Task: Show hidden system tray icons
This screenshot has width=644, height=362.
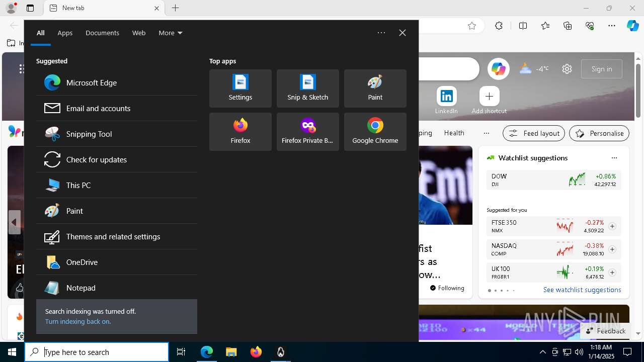Action: tap(542, 352)
